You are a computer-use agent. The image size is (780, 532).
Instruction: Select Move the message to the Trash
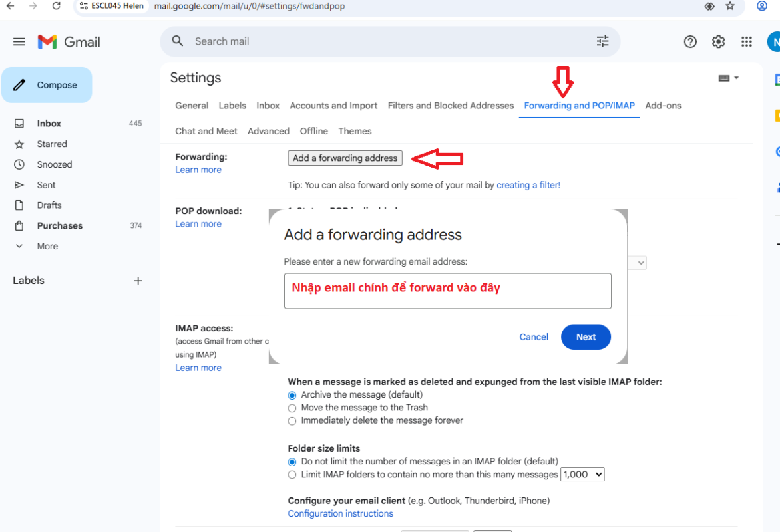pyautogui.click(x=292, y=408)
